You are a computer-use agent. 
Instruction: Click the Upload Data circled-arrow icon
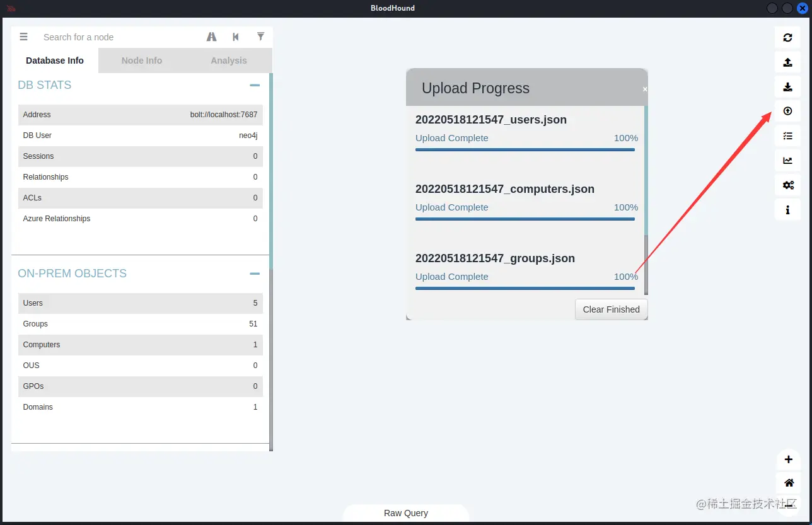pyautogui.click(x=787, y=111)
